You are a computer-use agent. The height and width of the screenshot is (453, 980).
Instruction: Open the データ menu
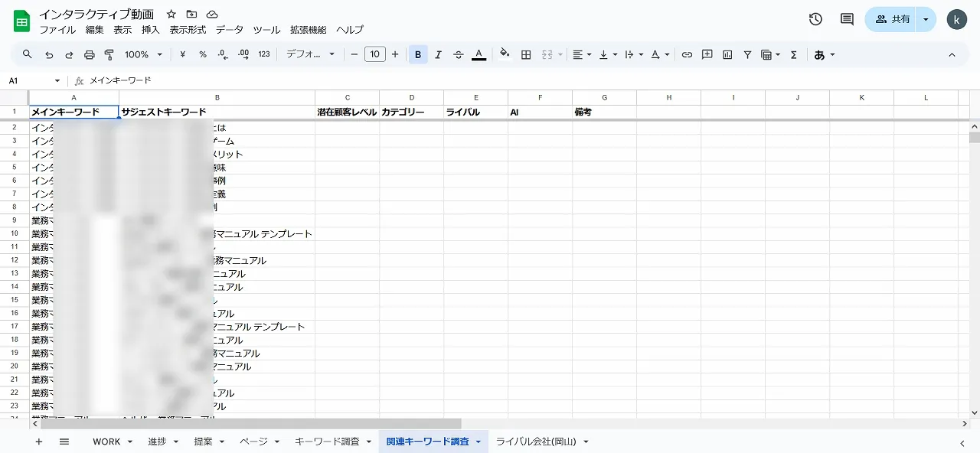pyautogui.click(x=229, y=30)
